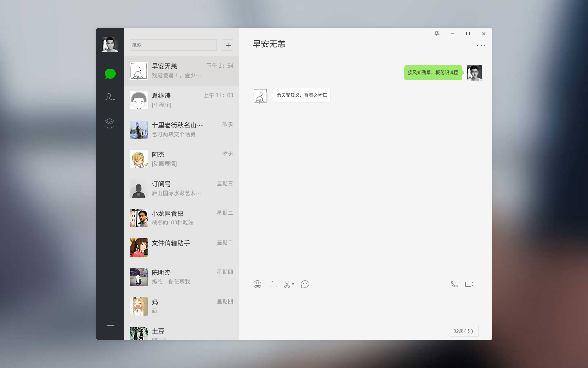This screenshot has width=588, height=368.
Task: Click the contact avatar beside the received message
Action: point(260,96)
